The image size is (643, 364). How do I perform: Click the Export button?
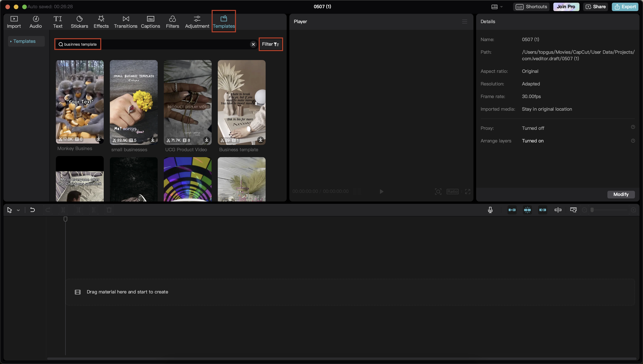point(625,7)
